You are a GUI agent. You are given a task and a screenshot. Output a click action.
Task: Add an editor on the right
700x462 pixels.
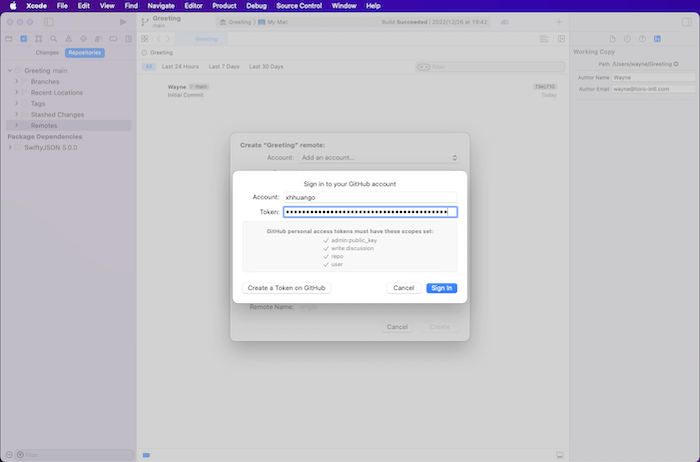(561, 39)
